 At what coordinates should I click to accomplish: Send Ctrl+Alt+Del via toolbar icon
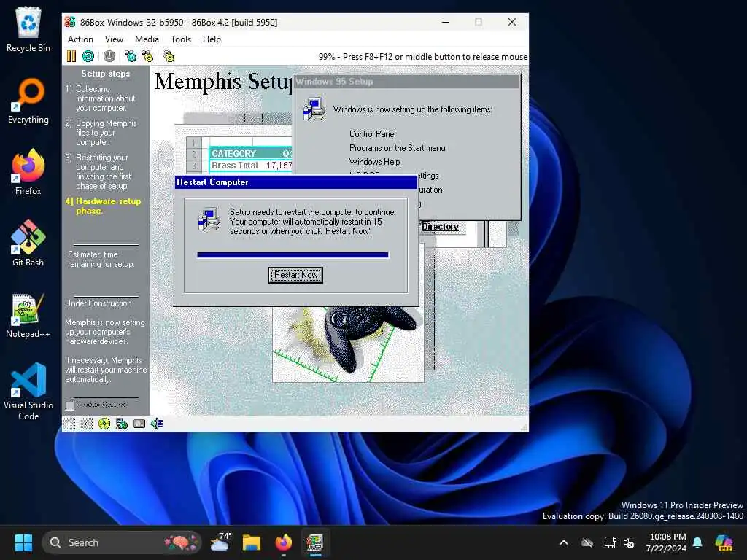tap(130, 56)
